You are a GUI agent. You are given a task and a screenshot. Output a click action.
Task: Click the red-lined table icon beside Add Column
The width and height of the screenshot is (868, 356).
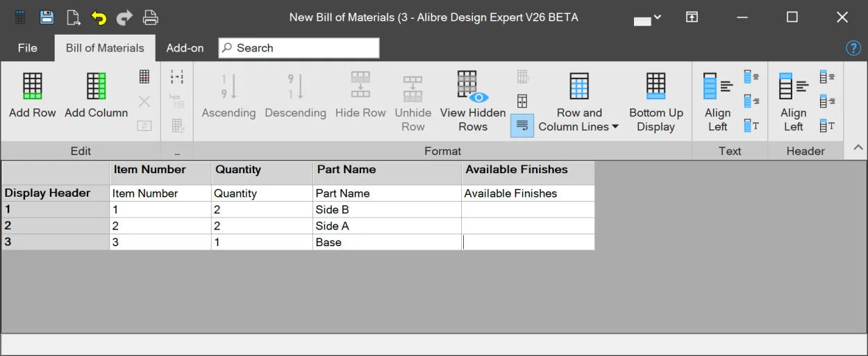[x=144, y=76]
